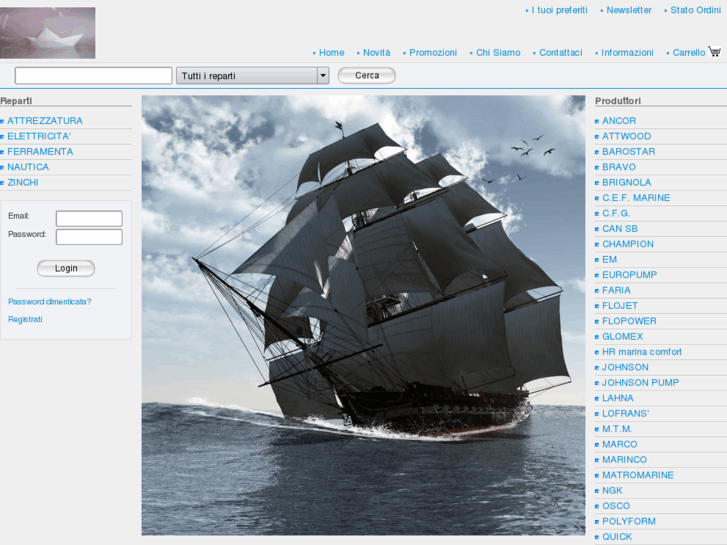Select the NAUTICA department
This screenshot has width=727, height=545.
tap(28, 167)
